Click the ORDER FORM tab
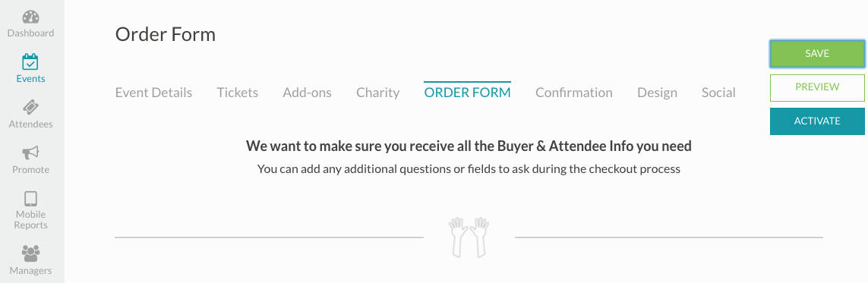The height and width of the screenshot is (283, 868). coord(467,93)
